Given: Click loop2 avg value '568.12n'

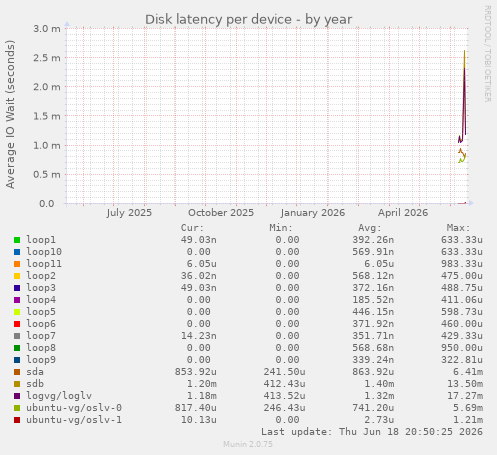Looking at the screenshot, I should point(373,276).
